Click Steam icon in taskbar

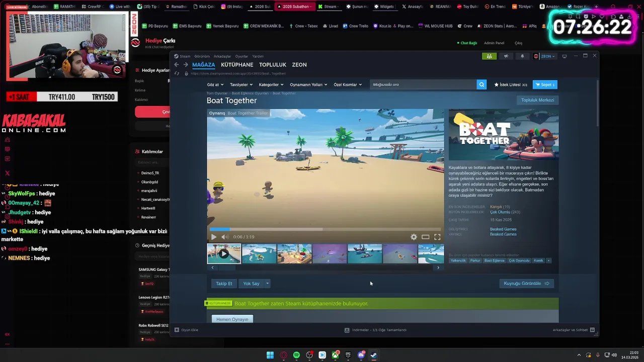(x=374, y=355)
